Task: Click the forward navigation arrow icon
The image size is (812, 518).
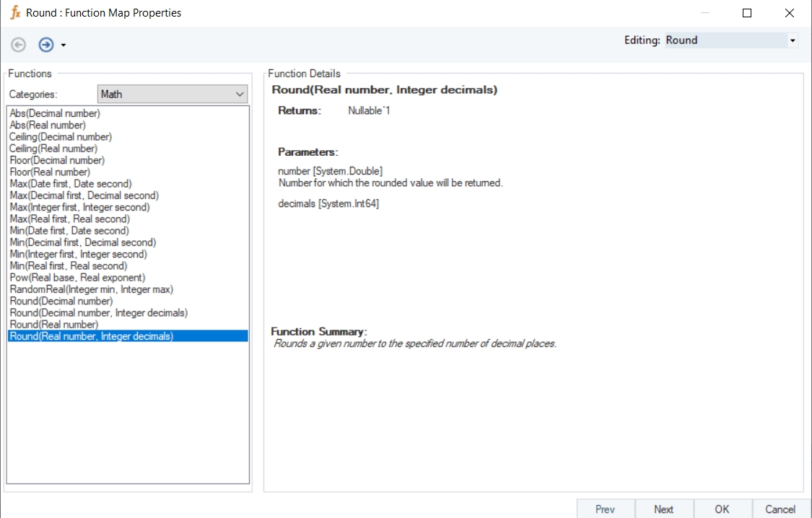Action: pos(46,45)
